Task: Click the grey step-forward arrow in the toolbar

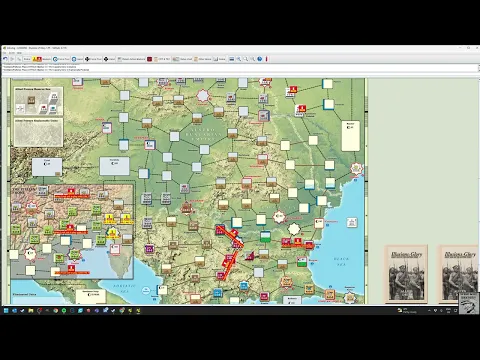Action: 12,59
